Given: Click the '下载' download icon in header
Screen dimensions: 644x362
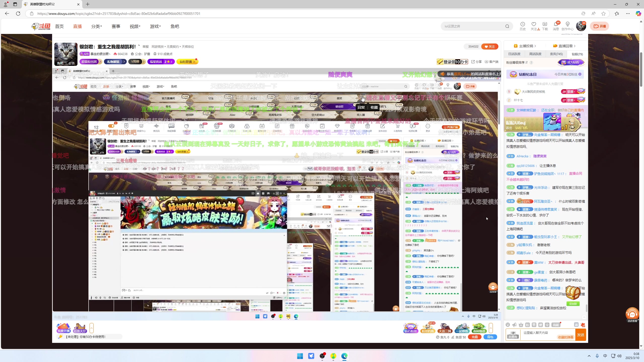Looking at the screenshot, I should (x=545, y=26).
